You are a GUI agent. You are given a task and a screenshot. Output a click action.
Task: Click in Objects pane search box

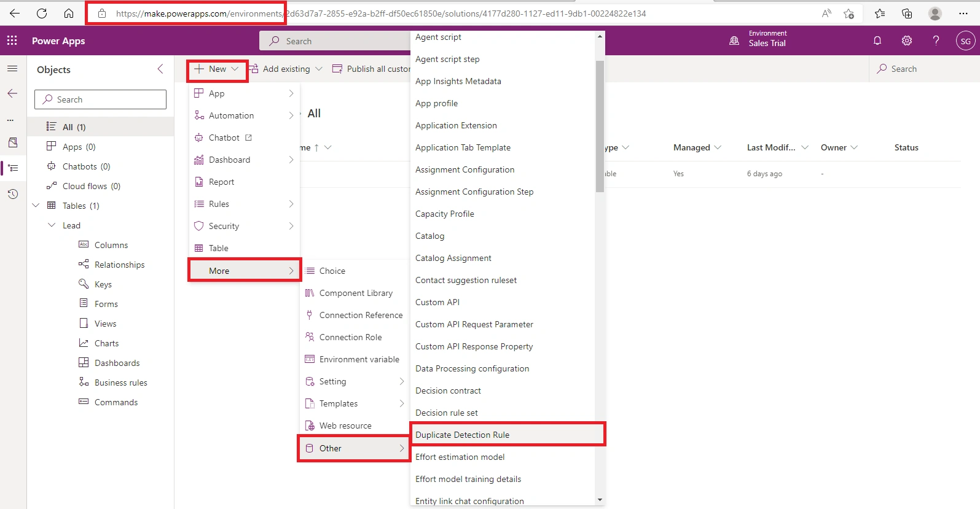point(100,99)
